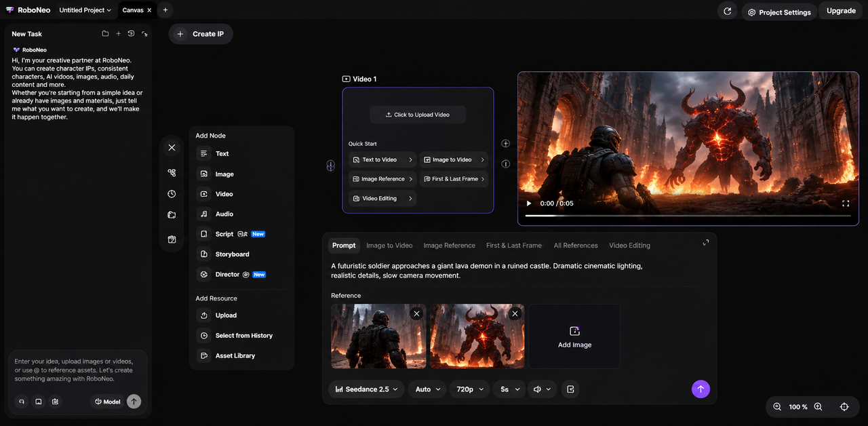868x426 pixels.
Task: Click the bottom template icon in sidebar
Action: [172, 239]
